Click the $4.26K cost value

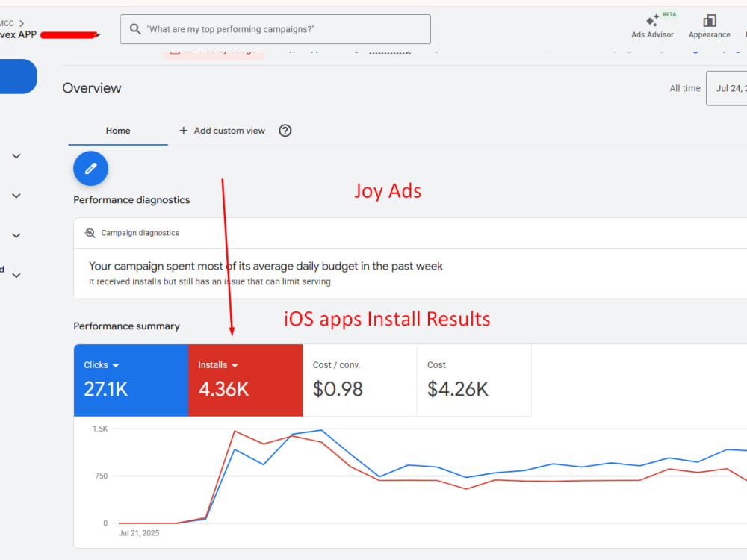[x=458, y=389]
